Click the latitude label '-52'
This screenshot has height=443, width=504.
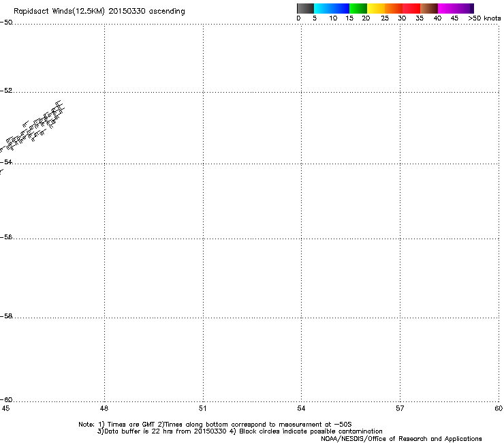coord(6,91)
